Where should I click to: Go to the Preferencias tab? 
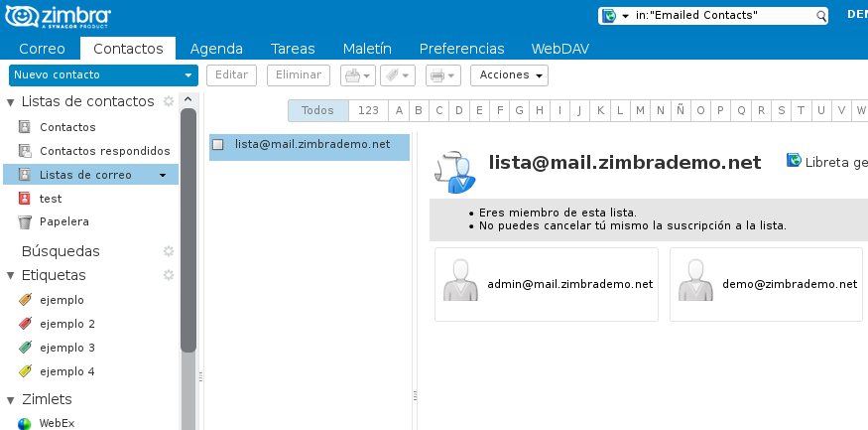coord(461,49)
